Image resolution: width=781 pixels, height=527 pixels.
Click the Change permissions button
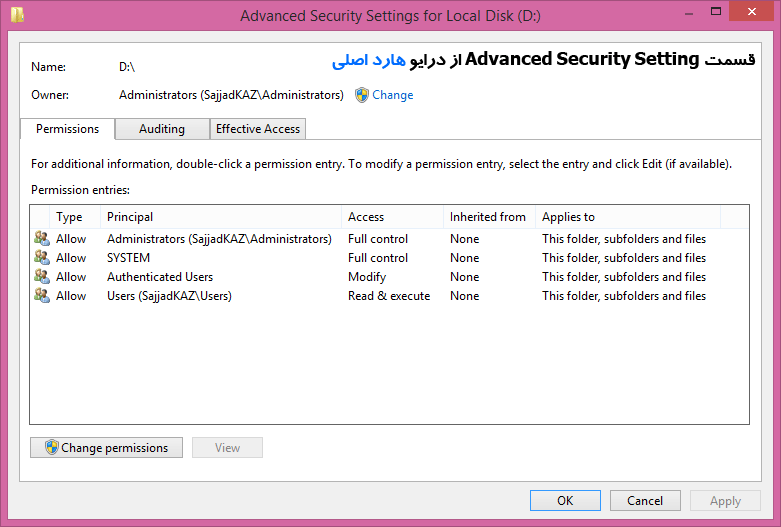pos(107,447)
